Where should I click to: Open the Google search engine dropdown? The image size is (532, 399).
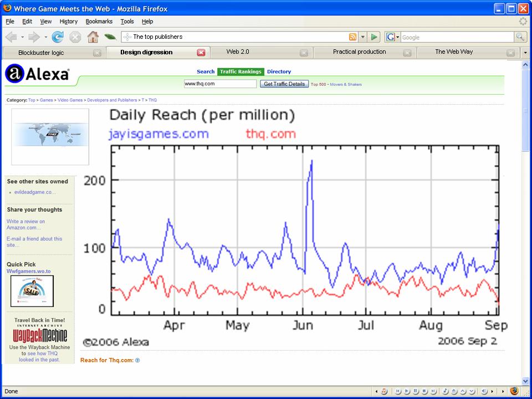(398, 37)
